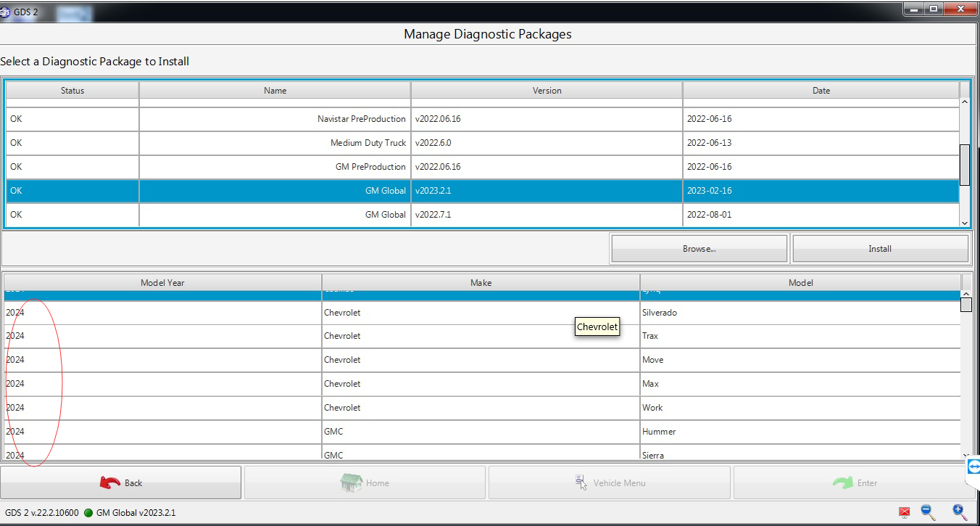Sort packages by Name column header

point(275,91)
